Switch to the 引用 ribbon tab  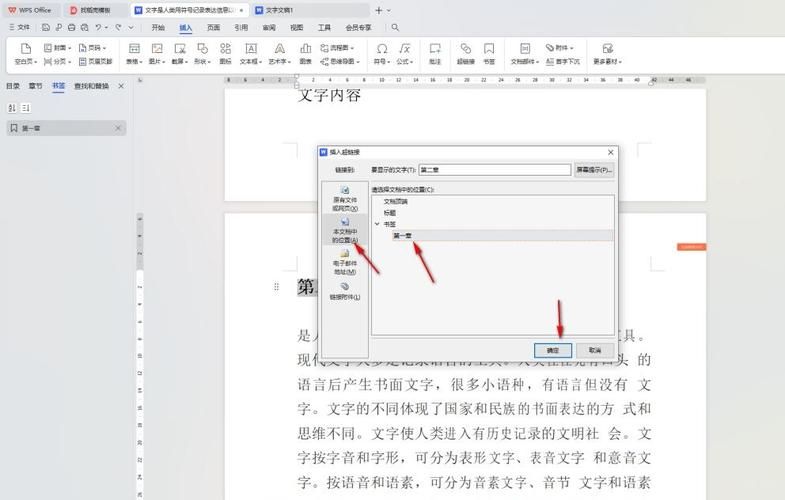tap(241, 28)
